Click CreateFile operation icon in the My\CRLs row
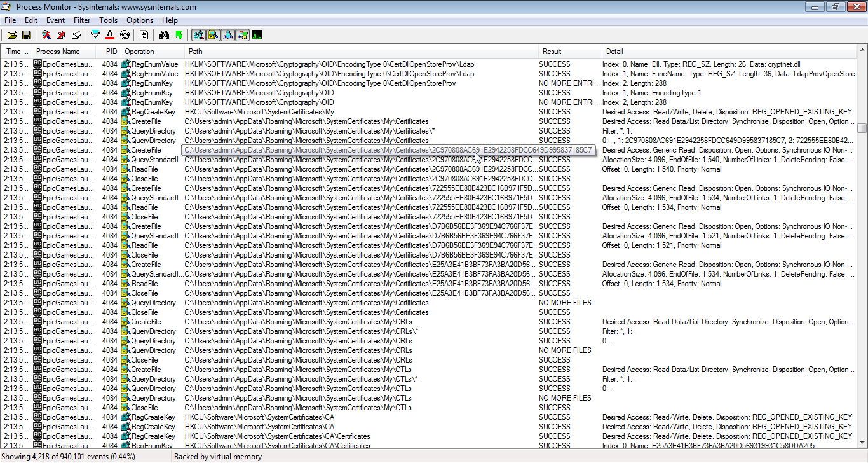Viewport: 868px width, 463px height. coord(126,322)
